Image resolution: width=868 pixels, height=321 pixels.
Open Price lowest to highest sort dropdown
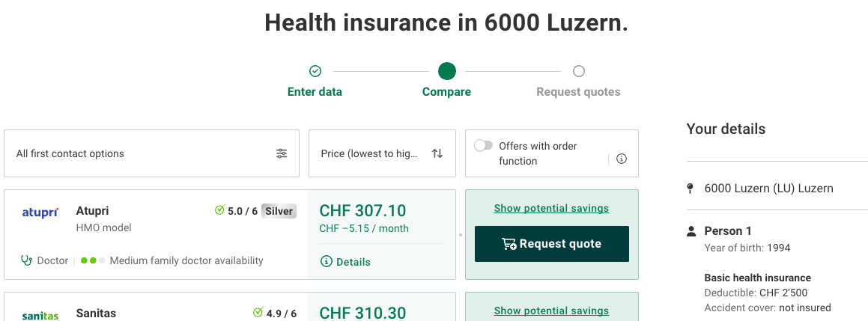pyautogui.click(x=382, y=153)
